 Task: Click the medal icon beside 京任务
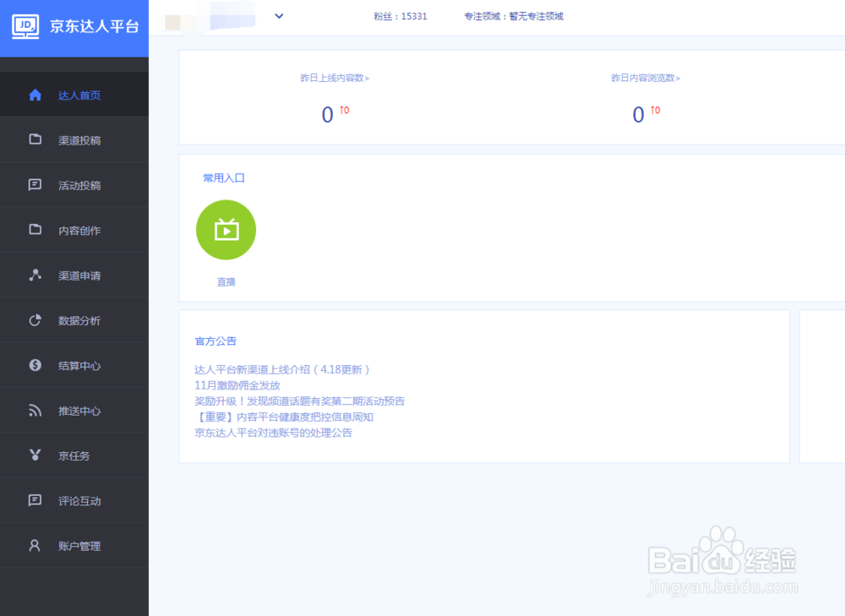[35, 455]
